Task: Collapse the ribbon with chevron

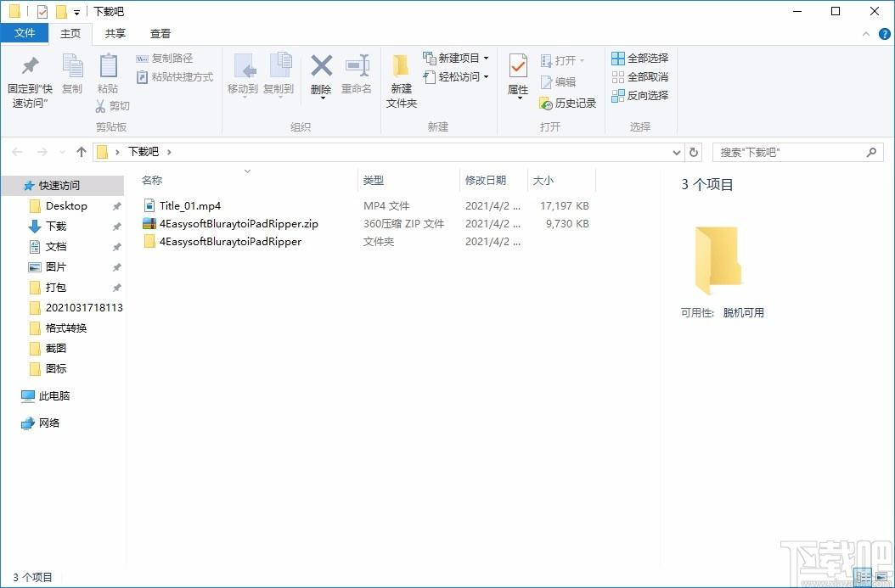Action: click(866, 34)
